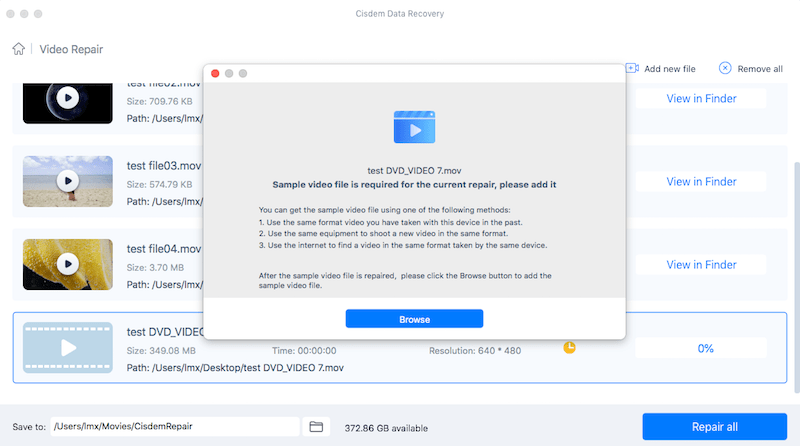Click the Cisdem Data Recovery window title
Screen dimensions: 800x446
click(399, 14)
